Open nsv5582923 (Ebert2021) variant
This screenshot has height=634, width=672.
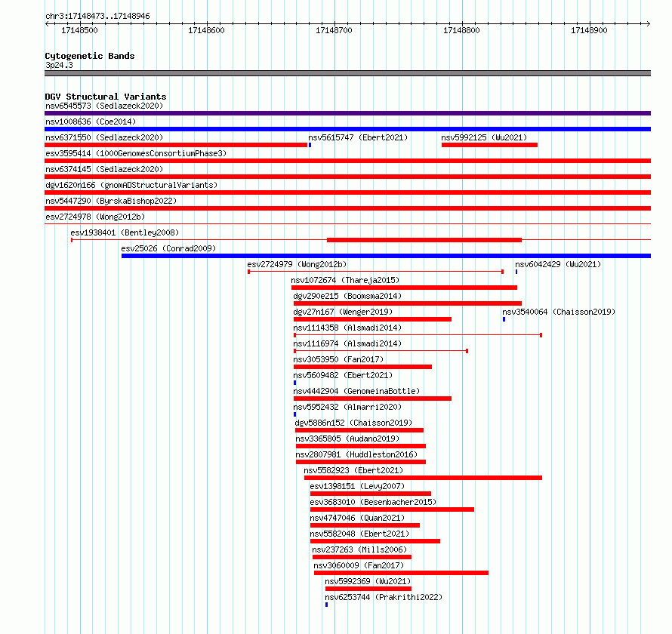(353, 470)
